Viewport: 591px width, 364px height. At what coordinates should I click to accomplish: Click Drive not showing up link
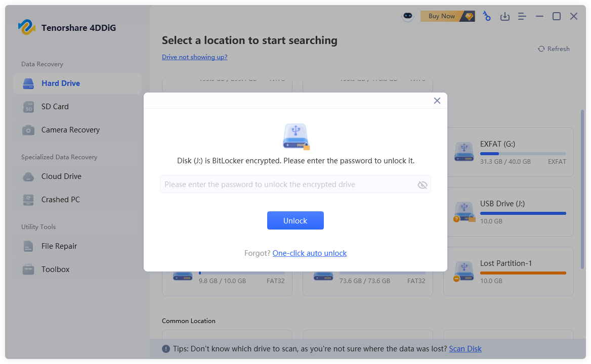coord(194,57)
